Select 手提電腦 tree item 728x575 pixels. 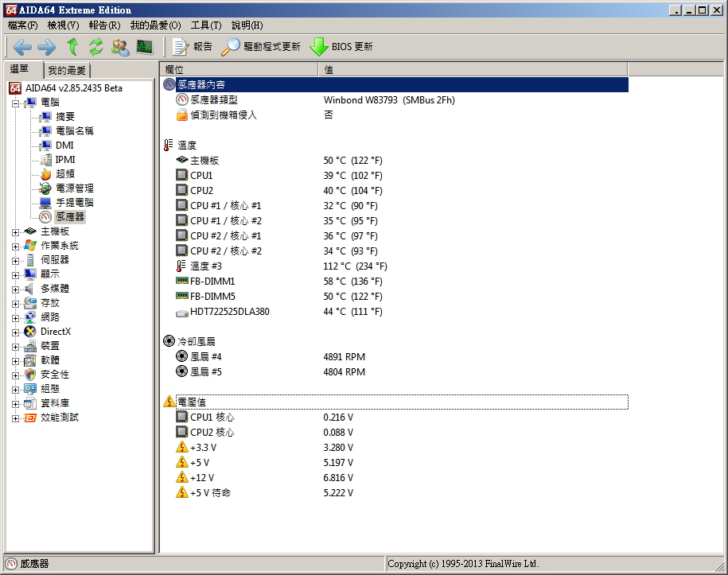pos(75,203)
